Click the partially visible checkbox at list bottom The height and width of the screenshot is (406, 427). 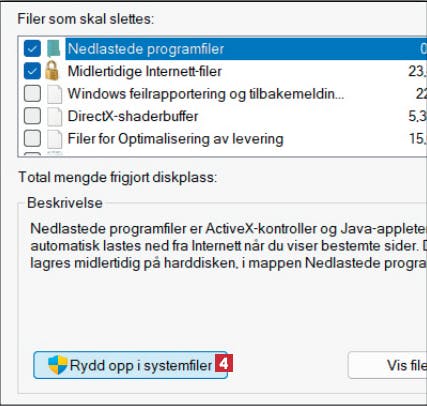point(32,154)
